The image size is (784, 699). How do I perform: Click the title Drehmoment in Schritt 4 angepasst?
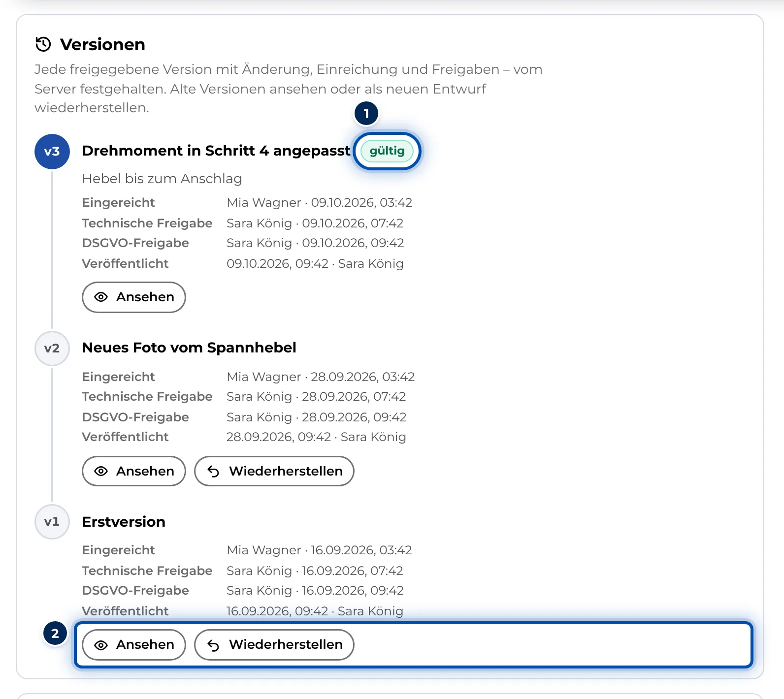coord(216,151)
